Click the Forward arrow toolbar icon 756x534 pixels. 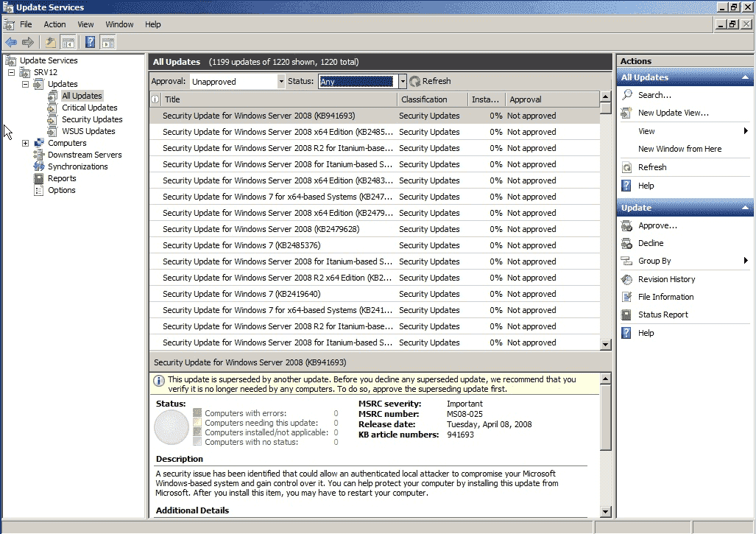pos(28,43)
